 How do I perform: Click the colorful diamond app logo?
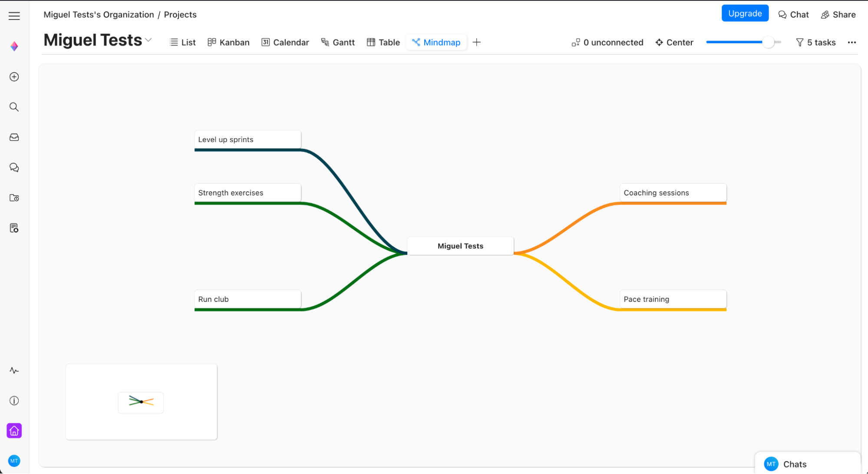(14, 46)
